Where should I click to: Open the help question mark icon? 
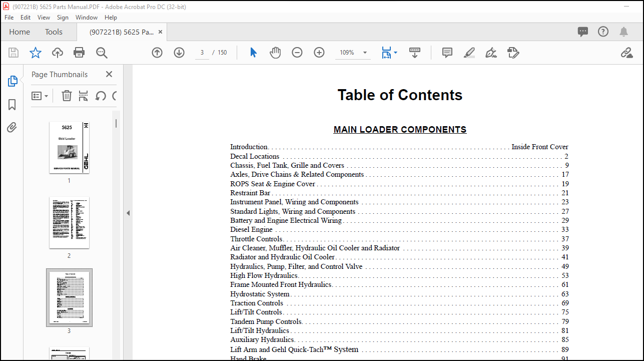click(603, 32)
